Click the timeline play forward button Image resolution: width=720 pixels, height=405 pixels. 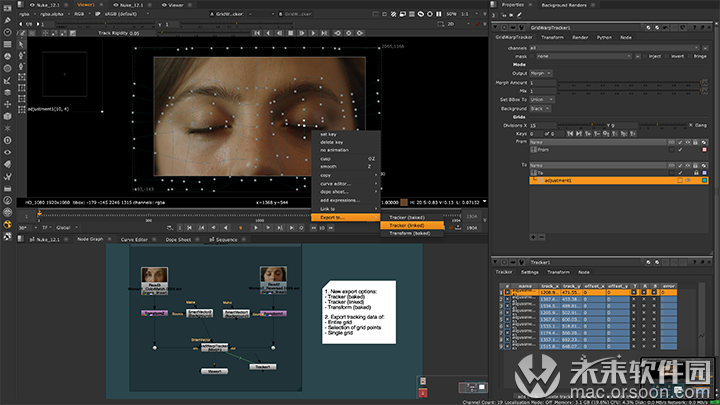[x=256, y=228]
